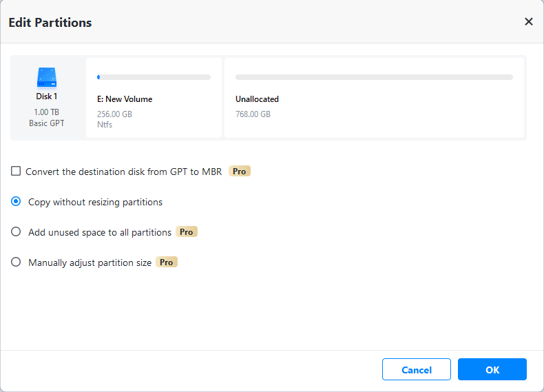Click the E: New Volume usage bar
The width and height of the screenshot is (544, 392).
click(x=154, y=77)
